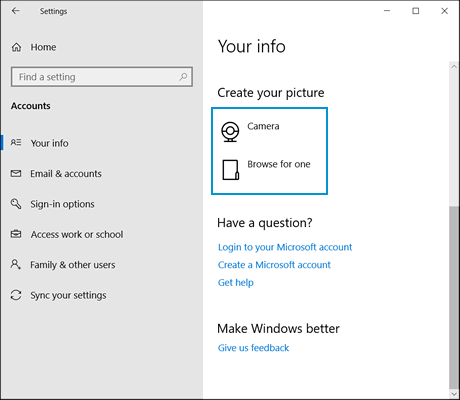Click the Accounts heading text
The width and height of the screenshot is (460, 400).
click(31, 106)
